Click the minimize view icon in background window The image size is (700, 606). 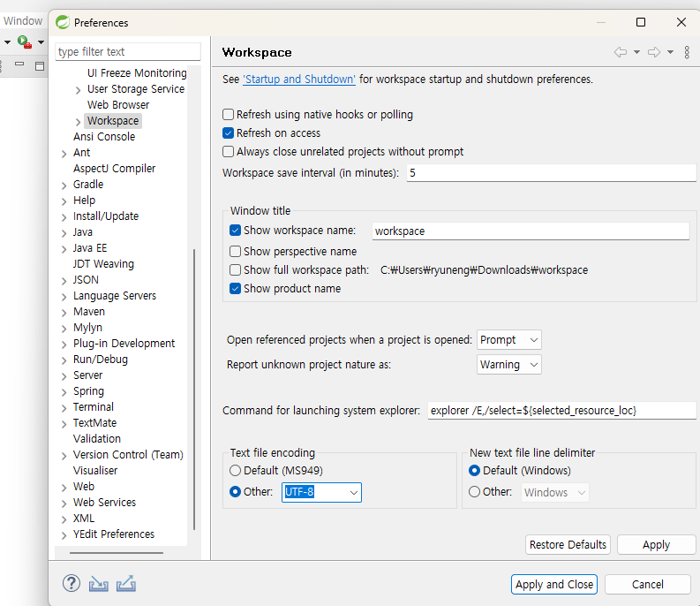19,64
